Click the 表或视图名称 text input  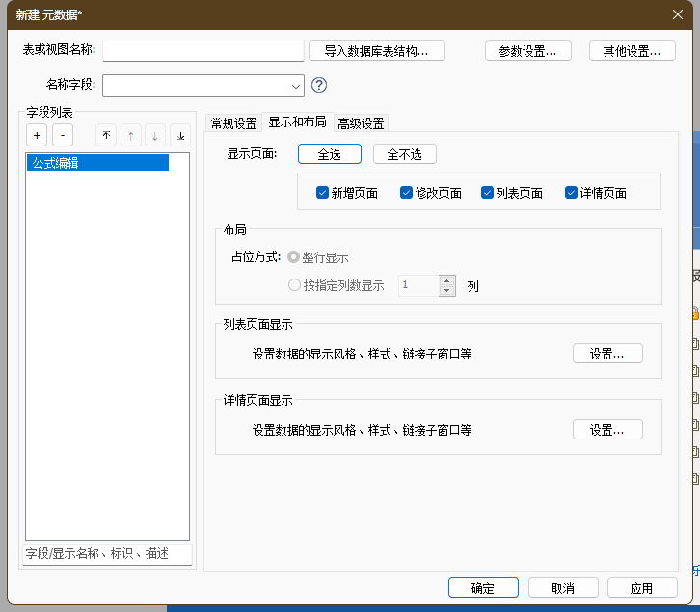coord(203,50)
